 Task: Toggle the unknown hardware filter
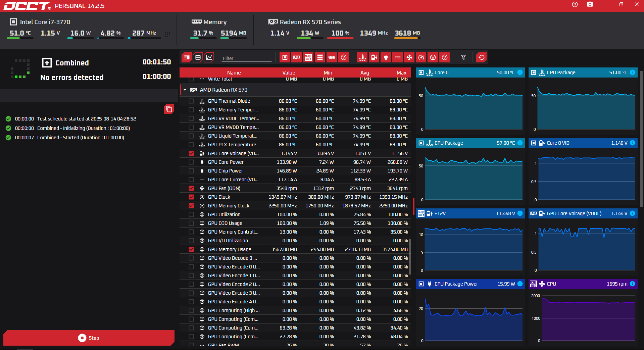344,57
